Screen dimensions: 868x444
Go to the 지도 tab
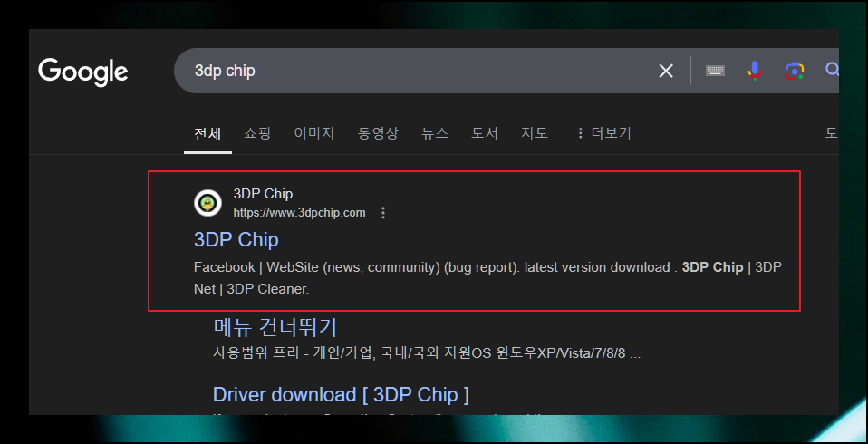point(535,133)
